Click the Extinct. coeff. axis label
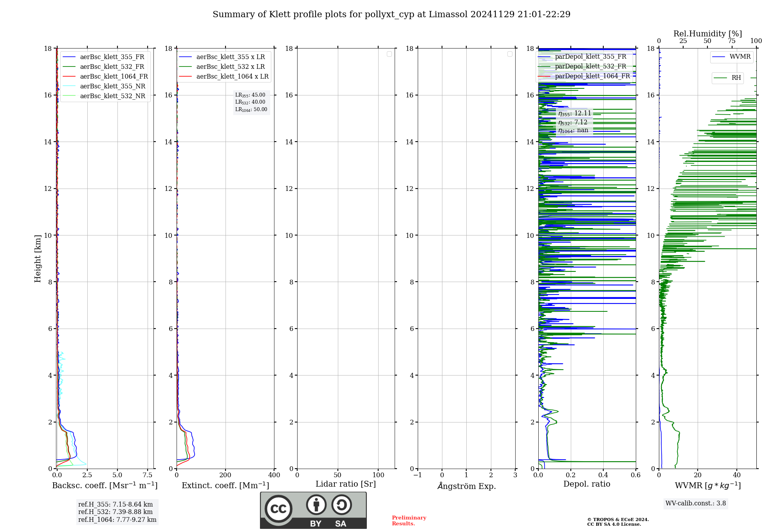 coord(226,485)
